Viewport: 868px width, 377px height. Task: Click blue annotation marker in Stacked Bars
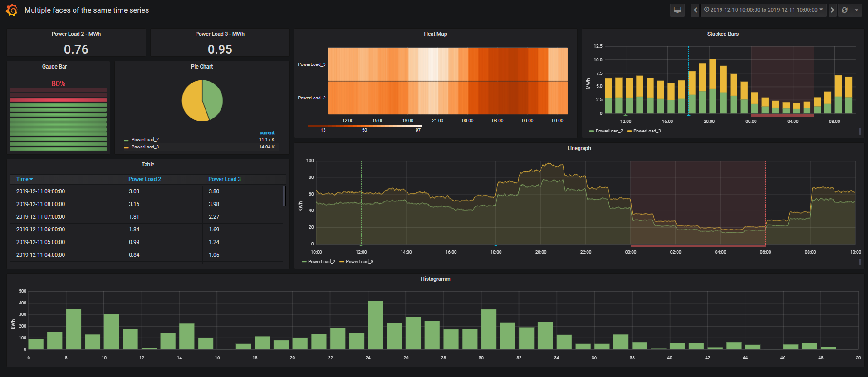coord(688,115)
